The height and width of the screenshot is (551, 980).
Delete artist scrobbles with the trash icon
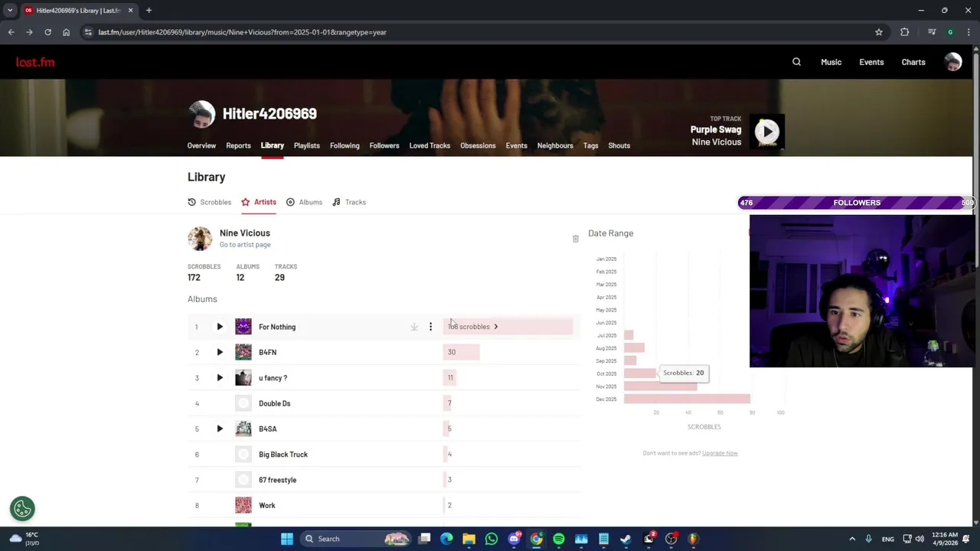pyautogui.click(x=576, y=239)
